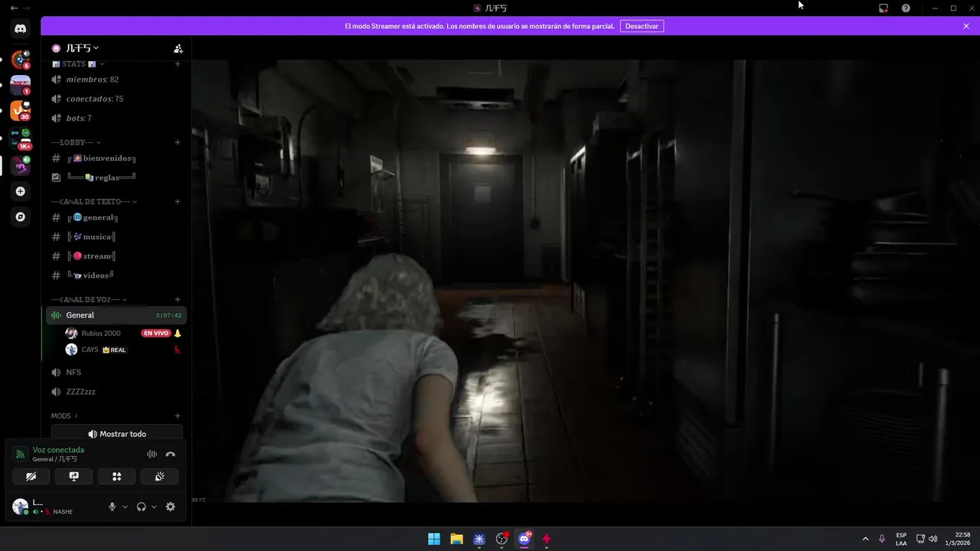
Task: Deafen with the headphones icon
Action: (141, 507)
